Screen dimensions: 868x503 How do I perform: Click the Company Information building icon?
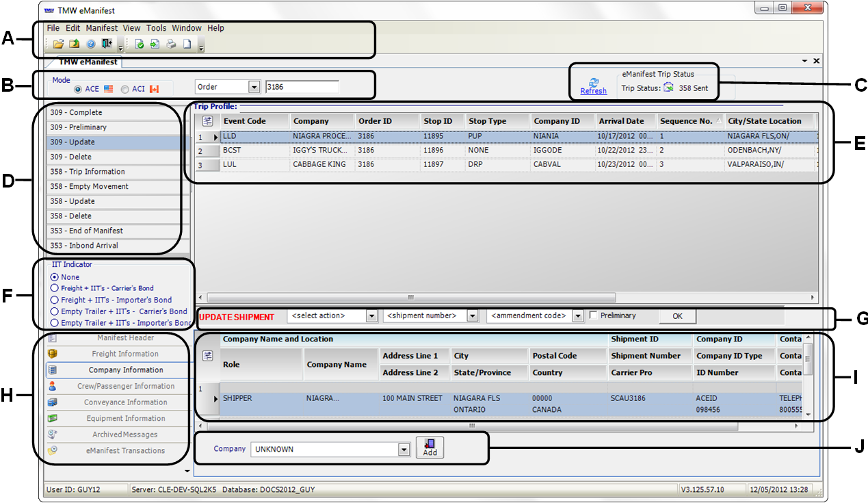pyautogui.click(x=53, y=370)
